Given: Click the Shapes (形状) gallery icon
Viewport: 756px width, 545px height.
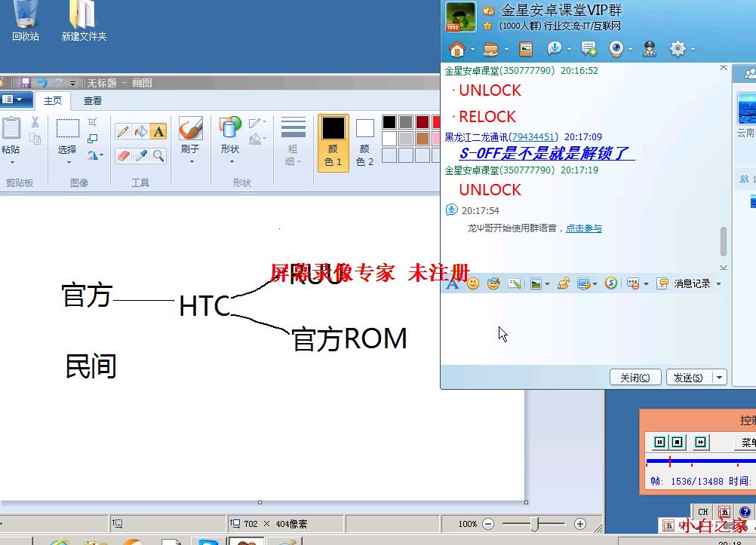Looking at the screenshot, I should (x=230, y=128).
